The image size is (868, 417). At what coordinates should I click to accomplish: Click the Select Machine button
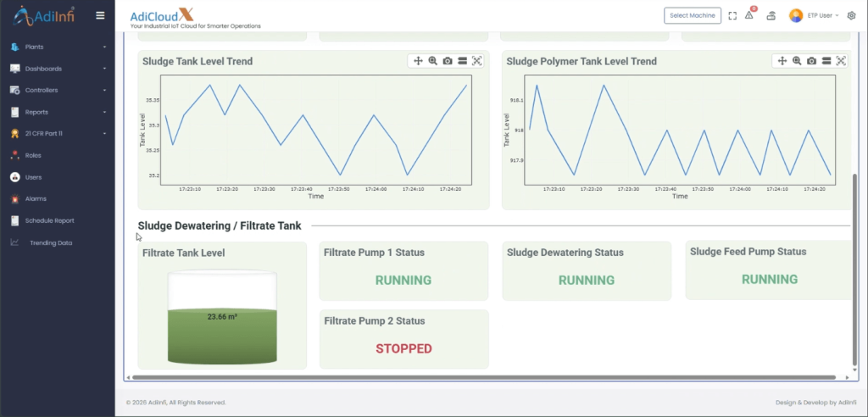[x=693, y=15]
